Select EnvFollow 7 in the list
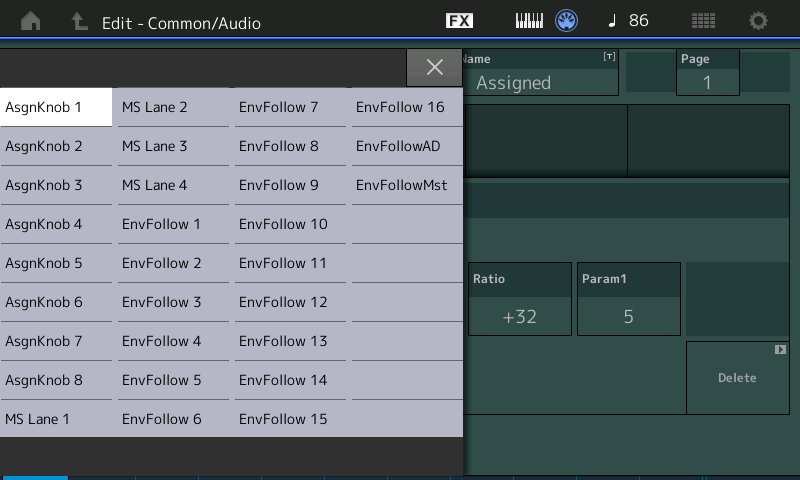 tap(290, 107)
